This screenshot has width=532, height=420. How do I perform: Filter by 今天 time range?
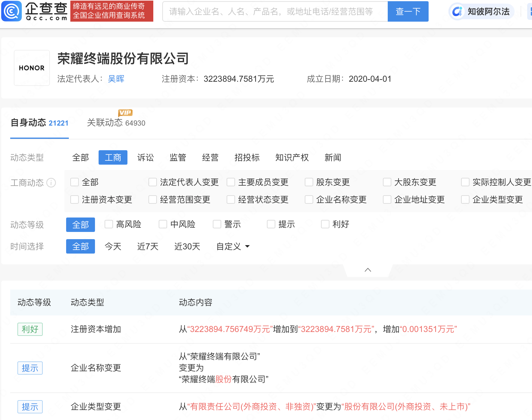(x=113, y=246)
